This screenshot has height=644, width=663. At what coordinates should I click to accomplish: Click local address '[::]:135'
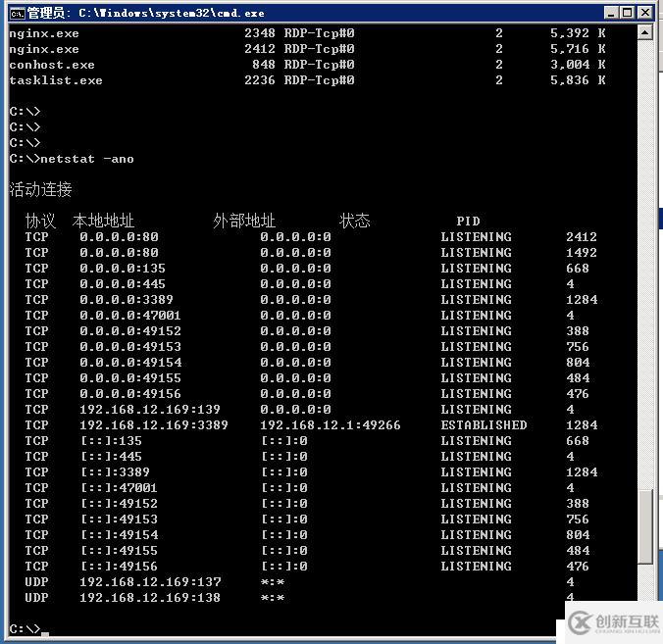pyautogui.click(x=111, y=441)
